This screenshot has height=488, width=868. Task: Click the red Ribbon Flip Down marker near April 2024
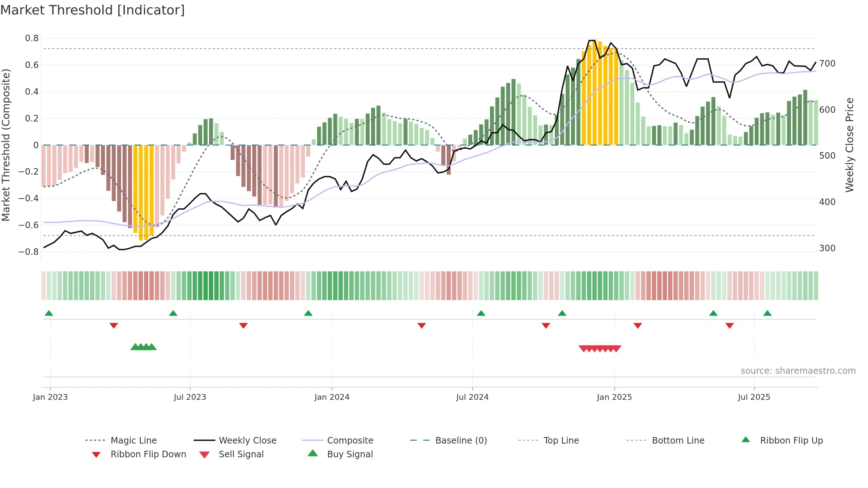(x=422, y=326)
